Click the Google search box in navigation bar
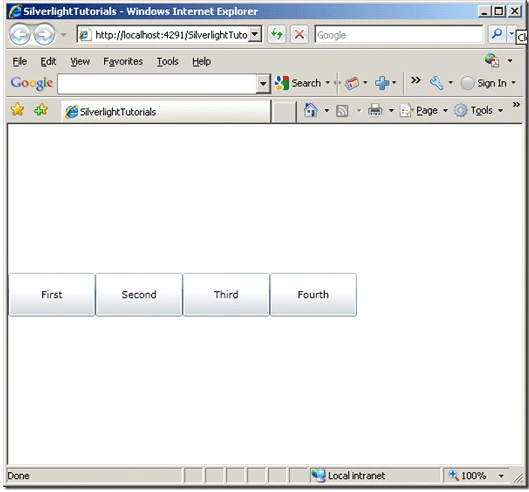 tap(399, 34)
